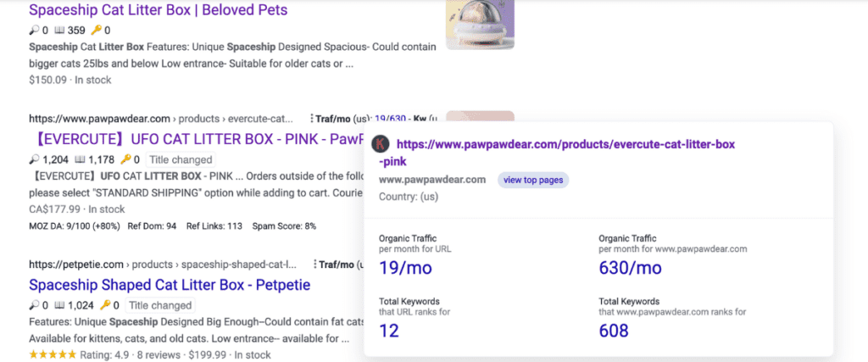Click the key icon in Petpetie result
This screenshot has height=362, width=868.
click(104, 305)
